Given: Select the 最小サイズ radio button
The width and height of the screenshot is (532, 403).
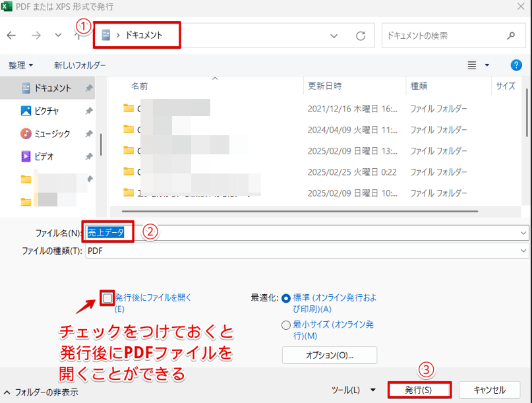Looking at the screenshot, I should 286,325.
